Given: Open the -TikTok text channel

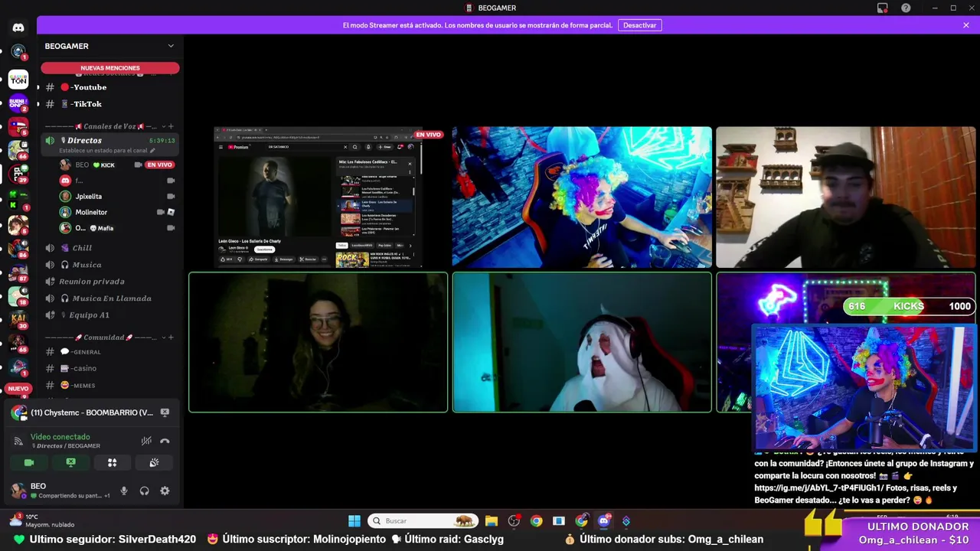Looking at the screenshot, I should tap(110, 104).
